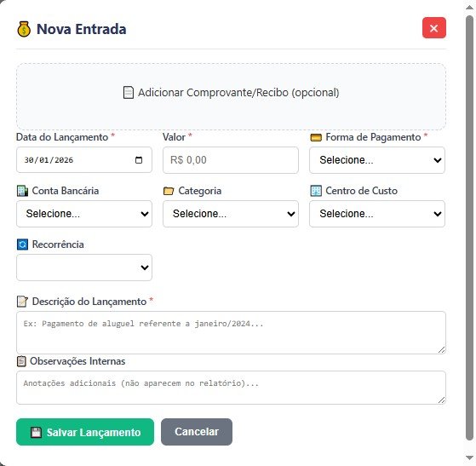Focus the Valor amount field
476x466 pixels.
tap(231, 160)
